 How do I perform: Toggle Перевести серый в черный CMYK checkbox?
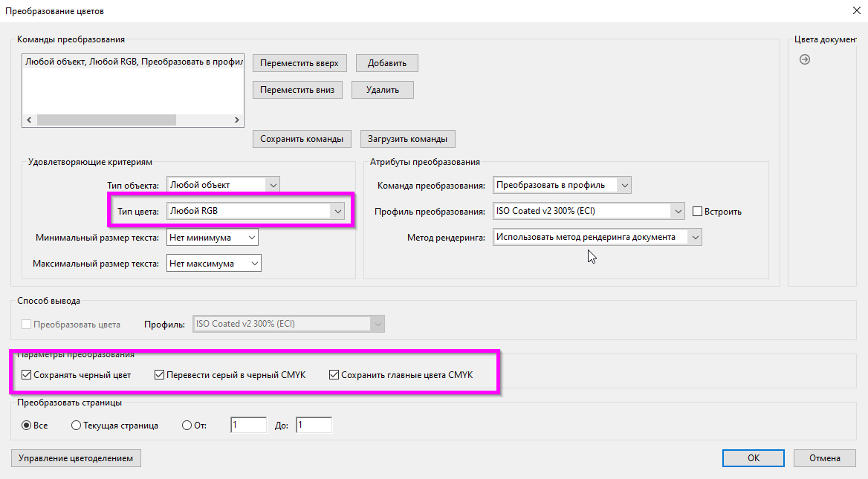pyautogui.click(x=159, y=375)
